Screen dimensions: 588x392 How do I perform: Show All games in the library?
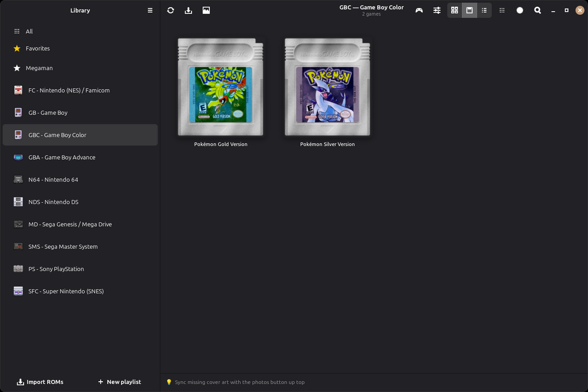click(80, 31)
